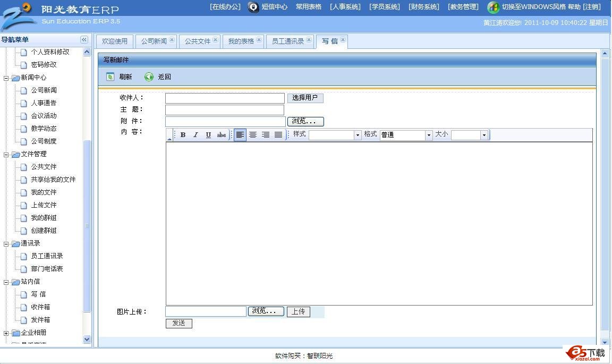
Task: Collapse the 文件管理 tree folder
Action: (x=6, y=155)
